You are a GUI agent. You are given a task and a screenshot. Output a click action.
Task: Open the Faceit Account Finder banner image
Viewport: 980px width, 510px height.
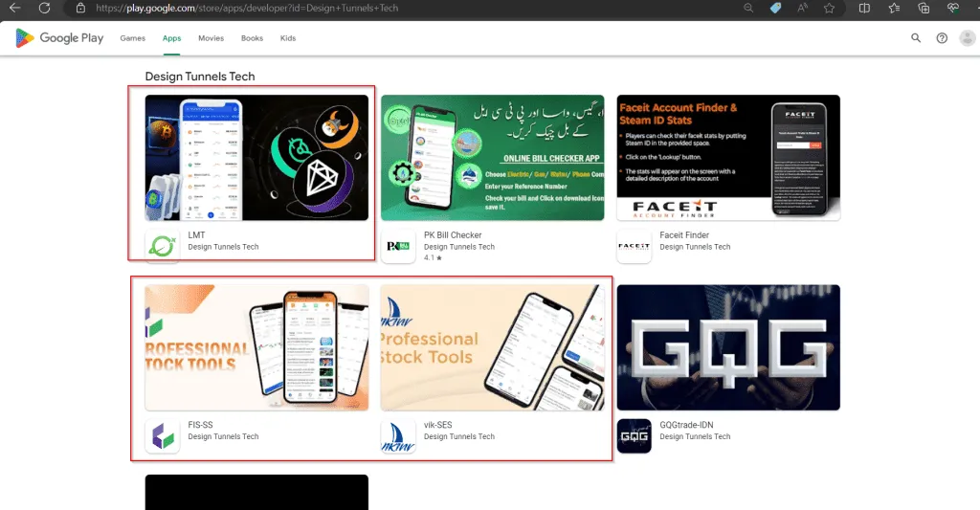[x=728, y=158]
